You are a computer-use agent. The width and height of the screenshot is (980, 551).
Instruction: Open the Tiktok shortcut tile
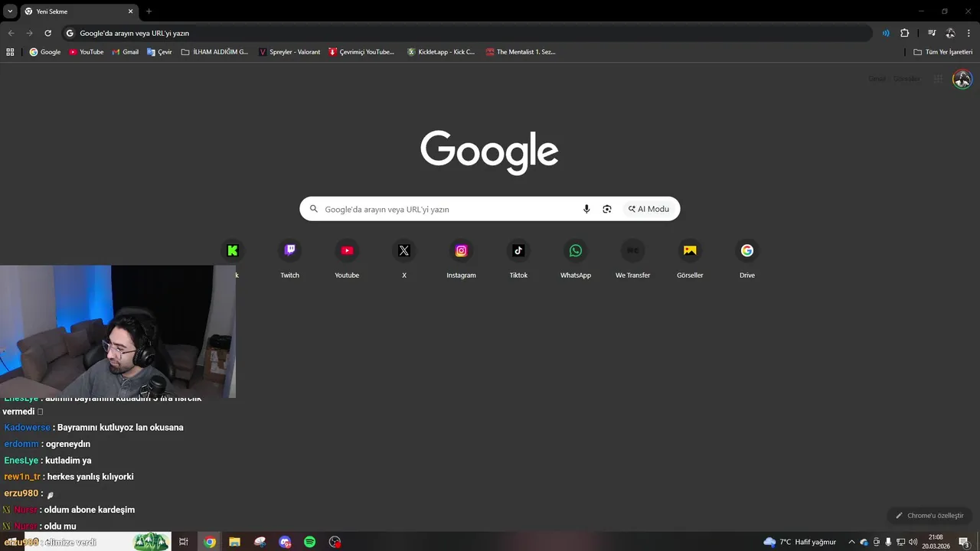(518, 259)
